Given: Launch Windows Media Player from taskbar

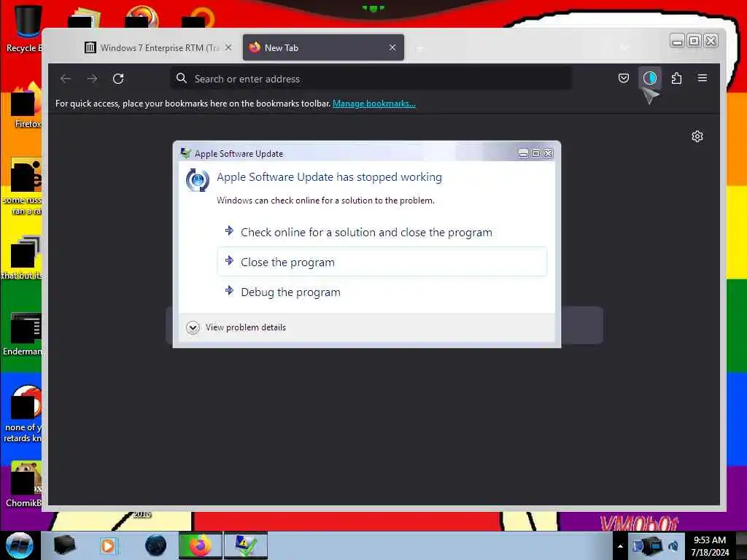Looking at the screenshot, I should (x=108, y=545).
